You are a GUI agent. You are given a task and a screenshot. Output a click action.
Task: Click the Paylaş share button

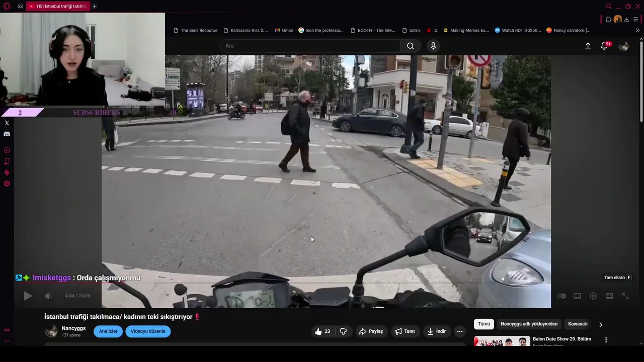coord(370,331)
